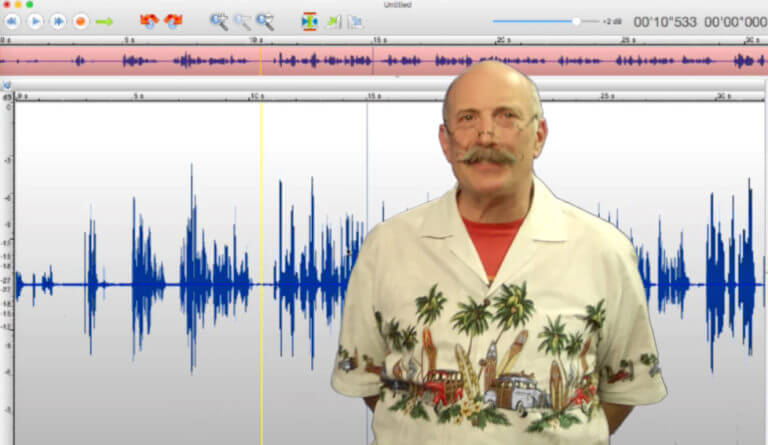This screenshot has width=768, height=445.
Task: Click the volume gain slider knob
Action: click(x=576, y=21)
